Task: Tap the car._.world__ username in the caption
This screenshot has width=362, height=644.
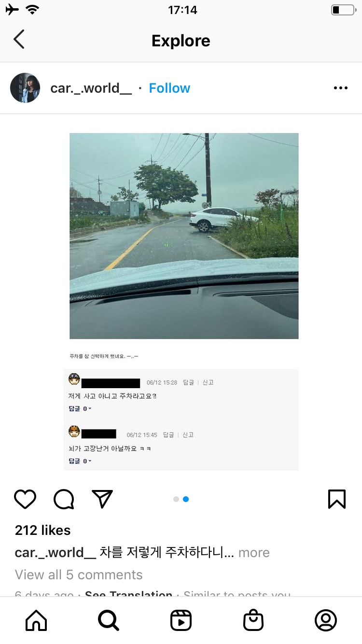Action: (x=56, y=552)
